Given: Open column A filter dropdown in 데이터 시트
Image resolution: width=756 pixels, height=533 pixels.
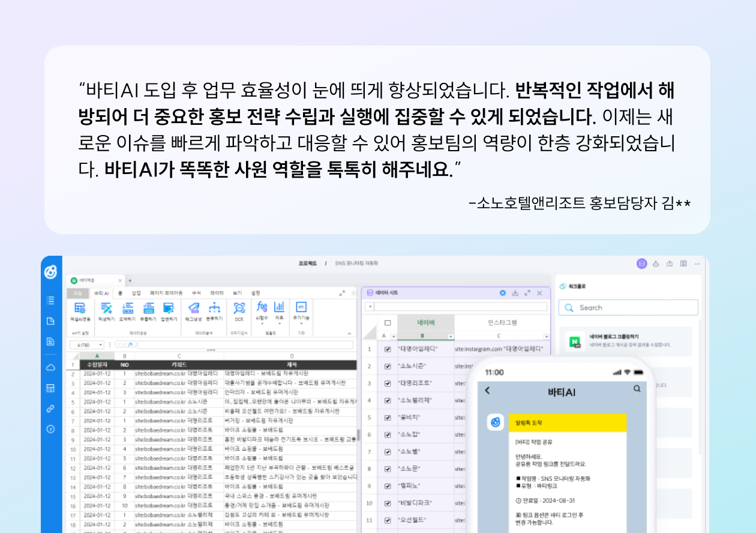Looking at the screenshot, I should [393, 337].
